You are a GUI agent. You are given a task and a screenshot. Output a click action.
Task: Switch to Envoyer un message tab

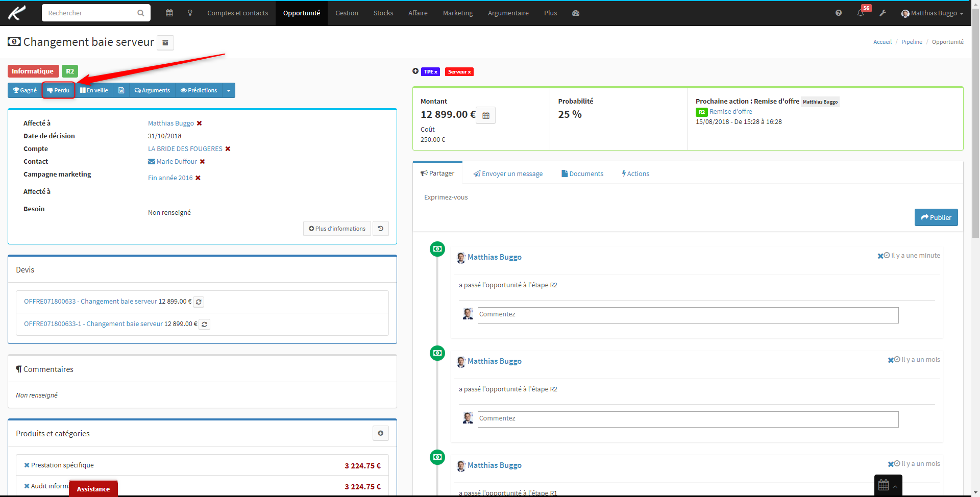[x=508, y=173]
